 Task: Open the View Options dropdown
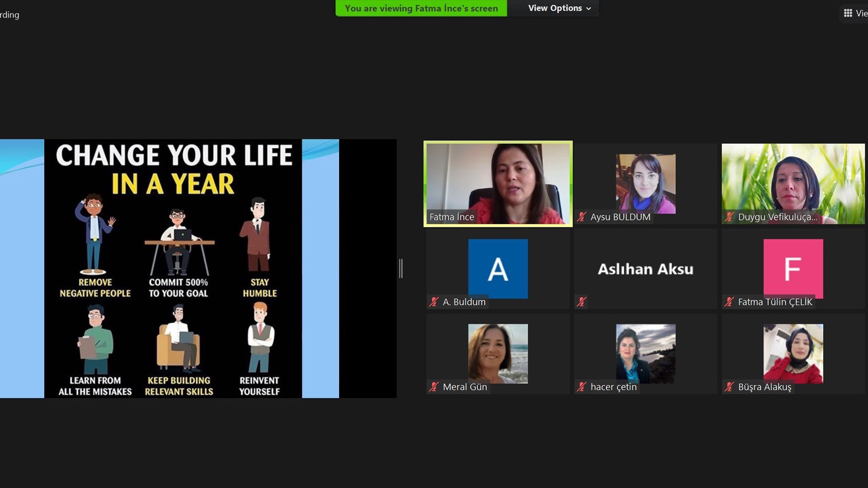(x=559, y=8)
